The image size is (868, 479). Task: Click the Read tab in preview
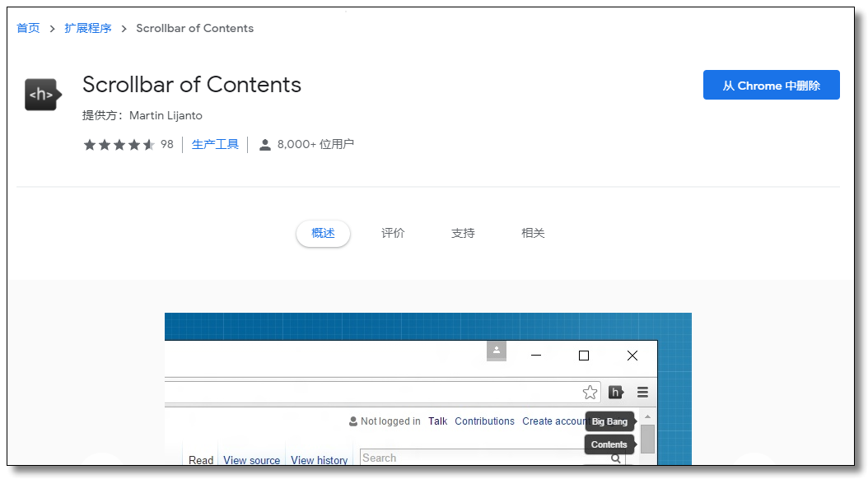[x=200, y=460]
